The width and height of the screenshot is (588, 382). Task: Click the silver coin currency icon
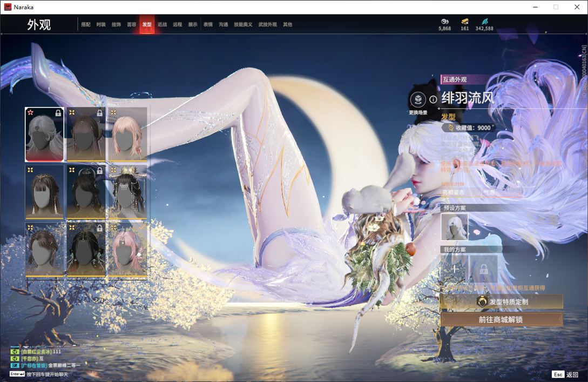[x=444, y=22]
